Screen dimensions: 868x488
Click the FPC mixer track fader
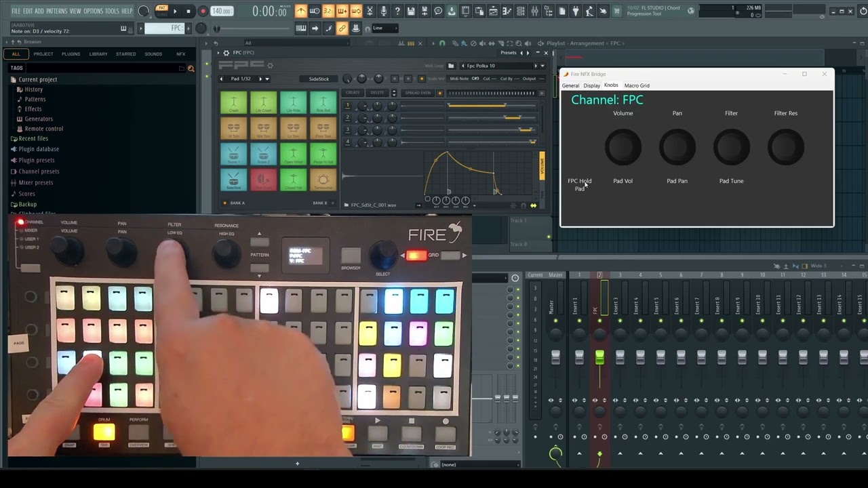pos(599,357)
